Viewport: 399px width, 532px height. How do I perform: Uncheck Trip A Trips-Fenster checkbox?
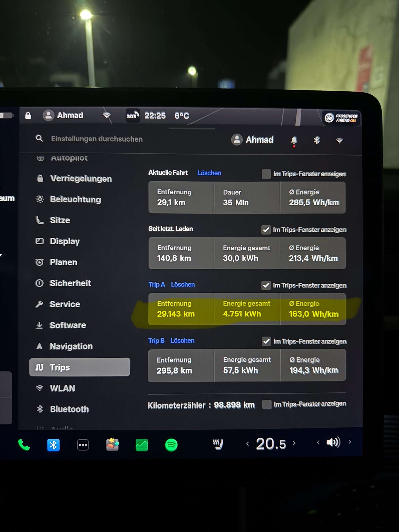pos(266,286)
